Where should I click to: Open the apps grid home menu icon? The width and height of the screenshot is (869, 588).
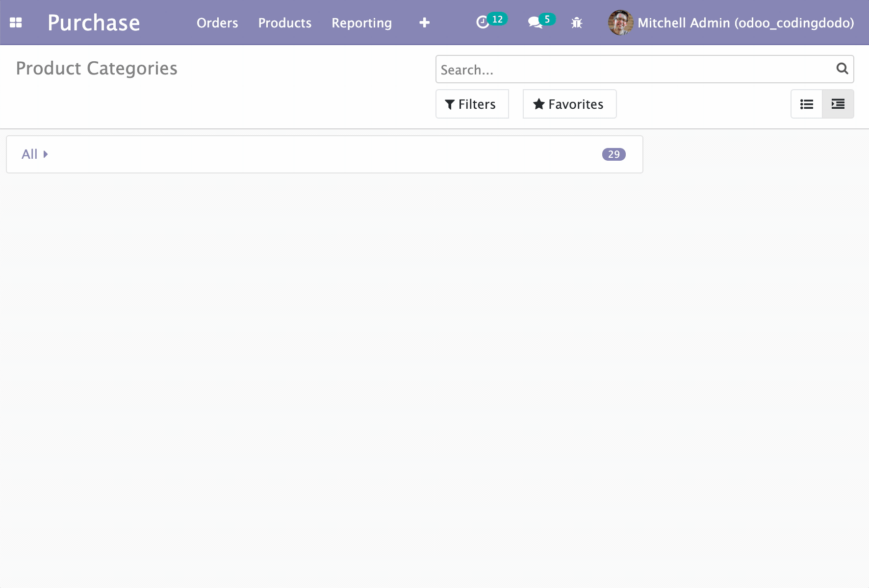16,23
